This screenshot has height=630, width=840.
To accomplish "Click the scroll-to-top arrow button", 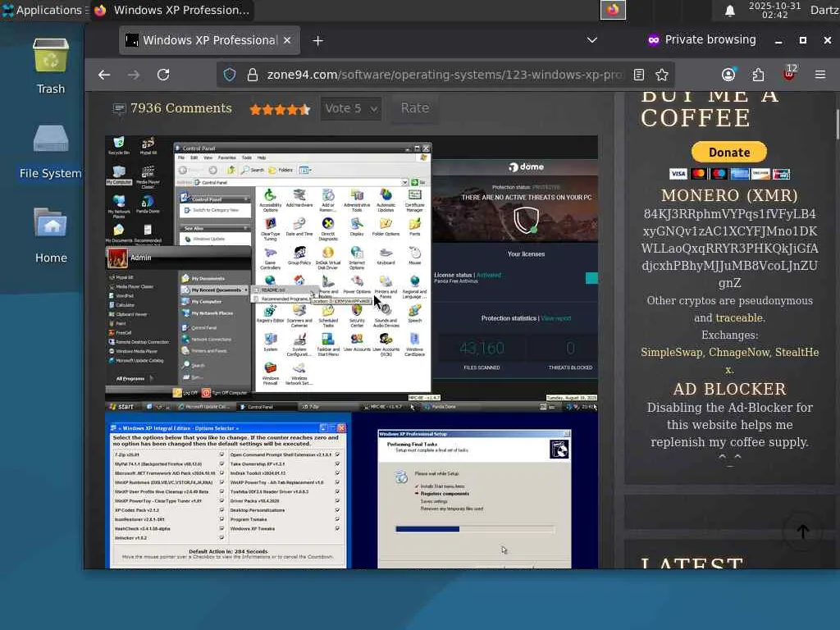I will [802, 532].
